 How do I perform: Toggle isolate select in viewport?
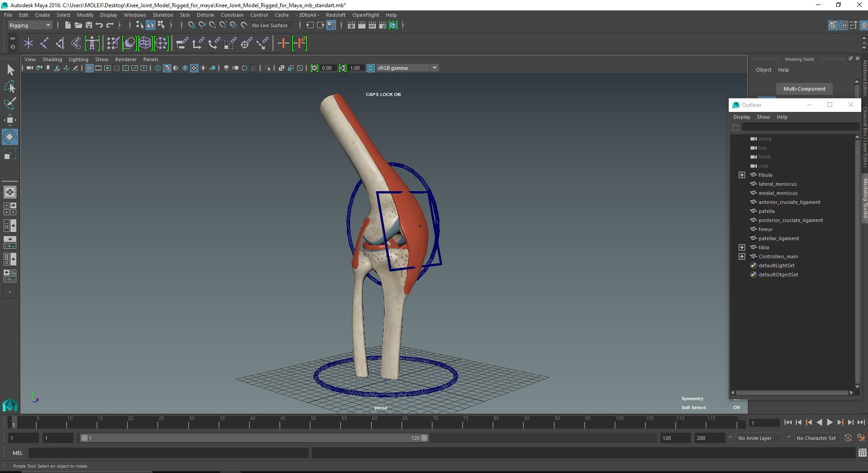pyautogui.click(x=268, y=68)
